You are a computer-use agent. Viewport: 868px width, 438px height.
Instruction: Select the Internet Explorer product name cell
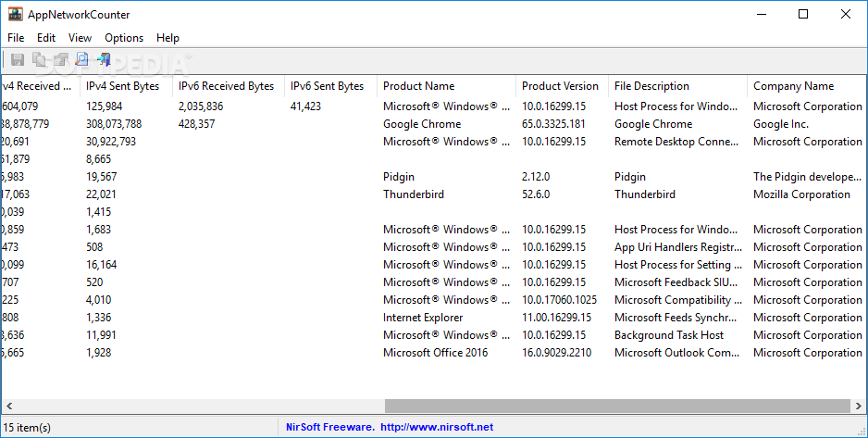pos(423,318)
